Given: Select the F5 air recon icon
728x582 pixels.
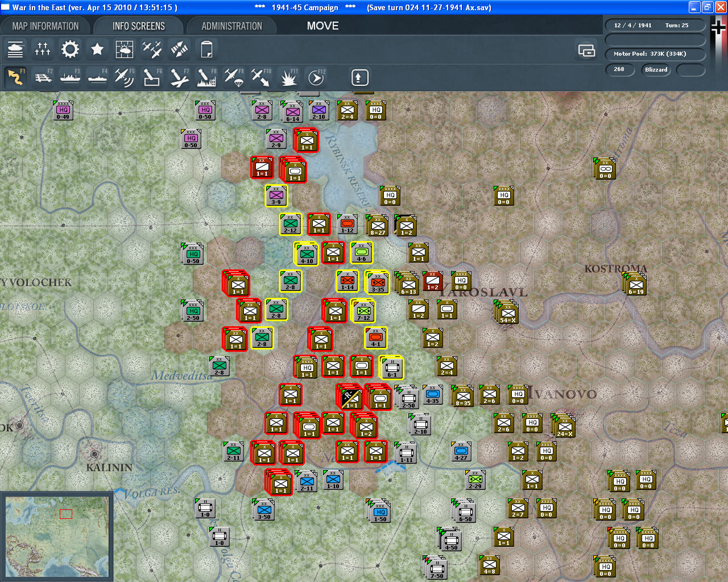Looking at the screenshot, I should pos(125,77).
